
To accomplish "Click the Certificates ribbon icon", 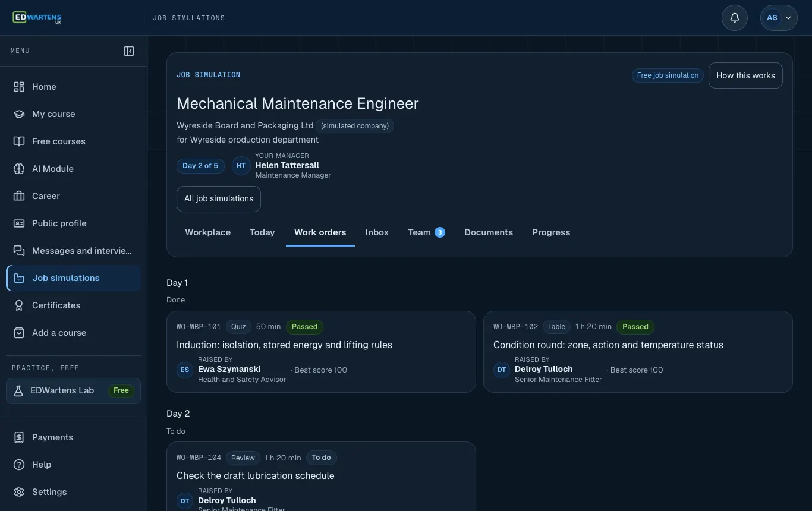I will pyautogui.click(x=19, y=305).
